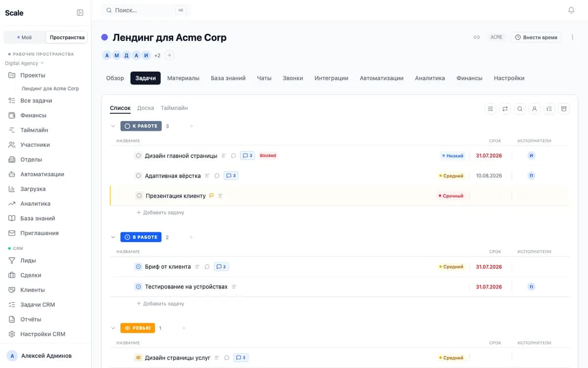Click chat bubble icon on Бриф от клиента
The height and width of the screenshot is (368, 588).
207,267
